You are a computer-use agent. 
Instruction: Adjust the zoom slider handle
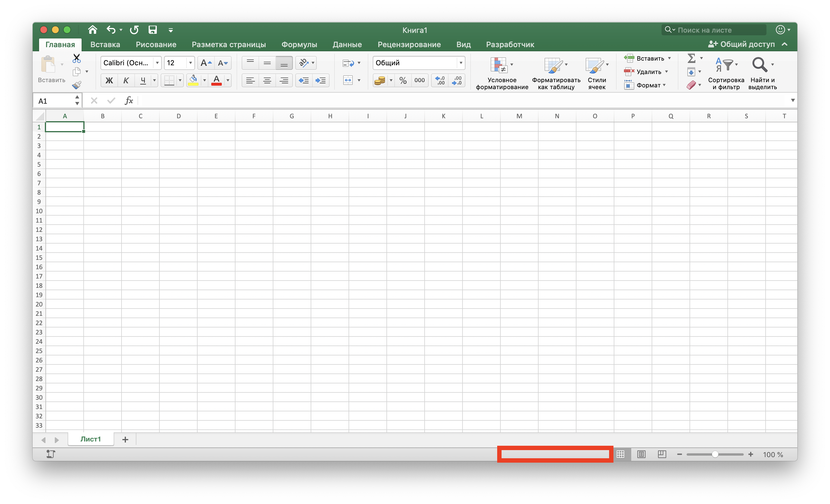point(715,454)
